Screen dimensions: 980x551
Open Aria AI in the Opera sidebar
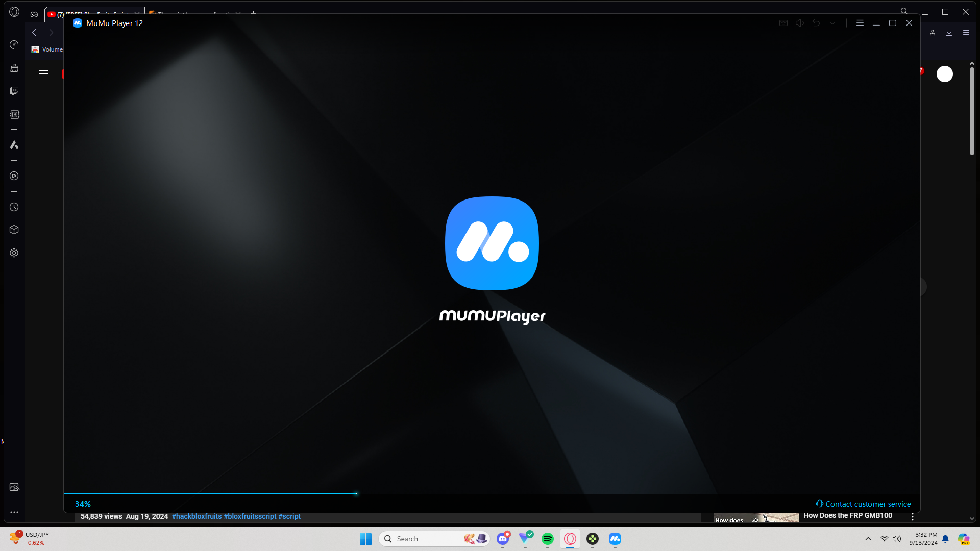click(x=14, y=145)
